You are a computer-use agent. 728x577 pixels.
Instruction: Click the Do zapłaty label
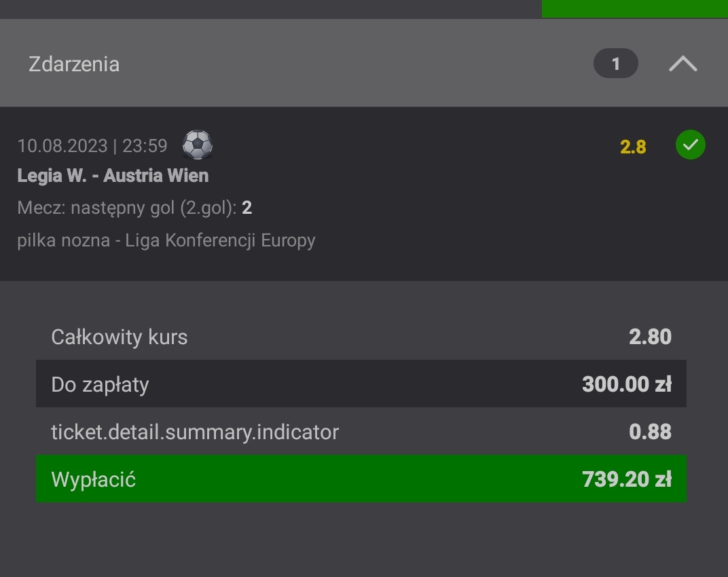[x=100, y=384]
